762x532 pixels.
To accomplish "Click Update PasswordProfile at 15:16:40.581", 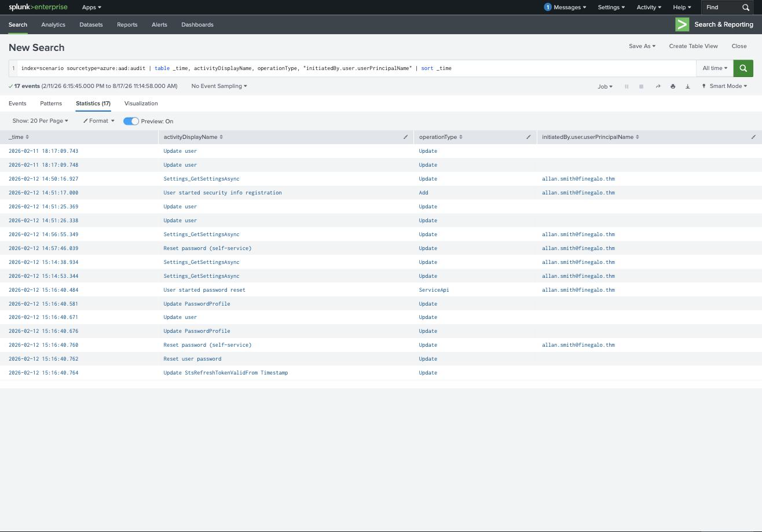I will [196, 304].
